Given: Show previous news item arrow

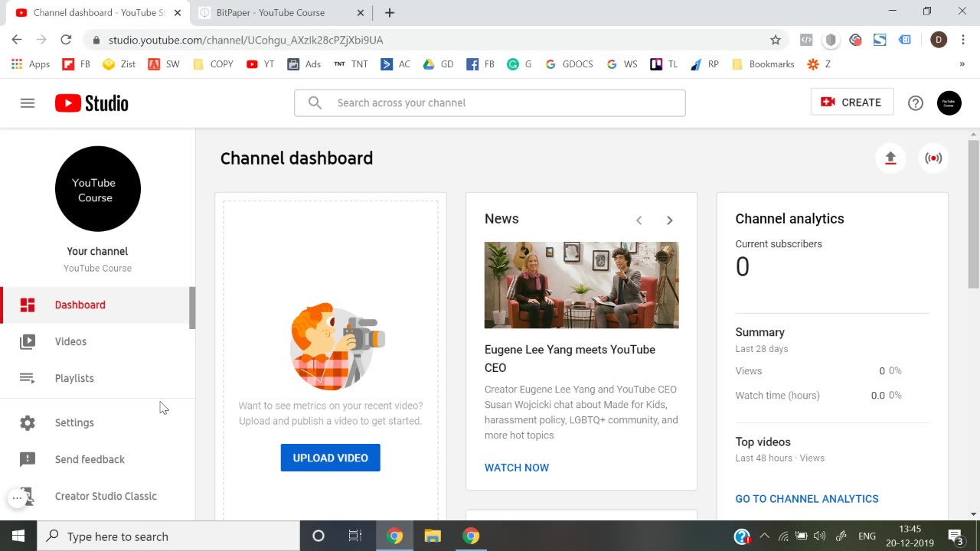Looking at the screenshot, I should pos(639,220).
